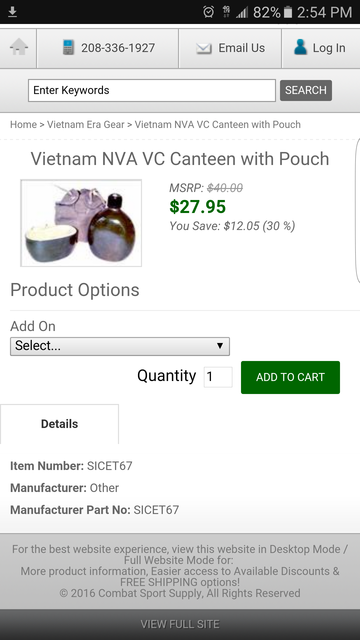Viewport: 360px width, 640px height.
Task: Go to Home breadcrumb link
Action: click(x=23, y=124)
